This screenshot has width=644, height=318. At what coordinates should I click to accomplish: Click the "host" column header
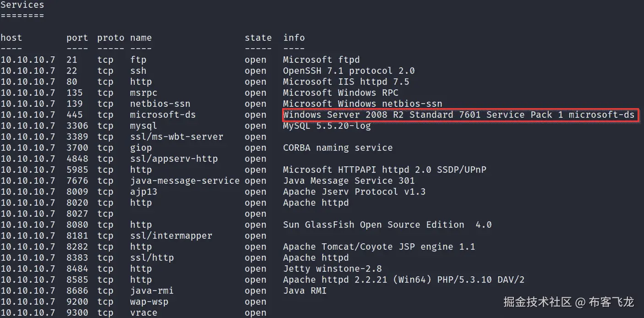11,38
